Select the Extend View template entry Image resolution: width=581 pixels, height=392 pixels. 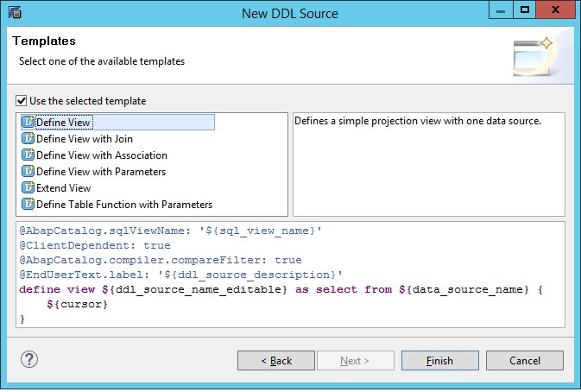click(63, 188)
